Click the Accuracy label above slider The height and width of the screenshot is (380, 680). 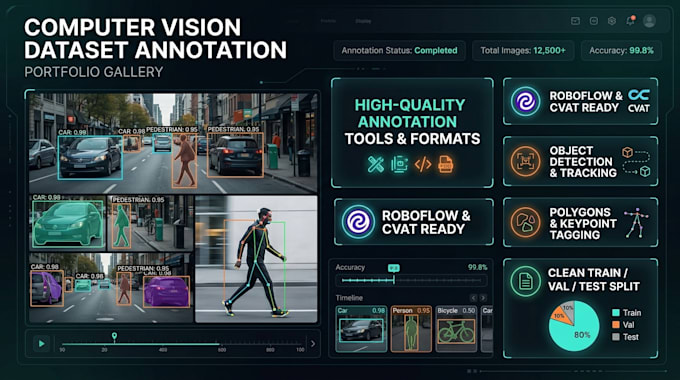coord(350,267)
